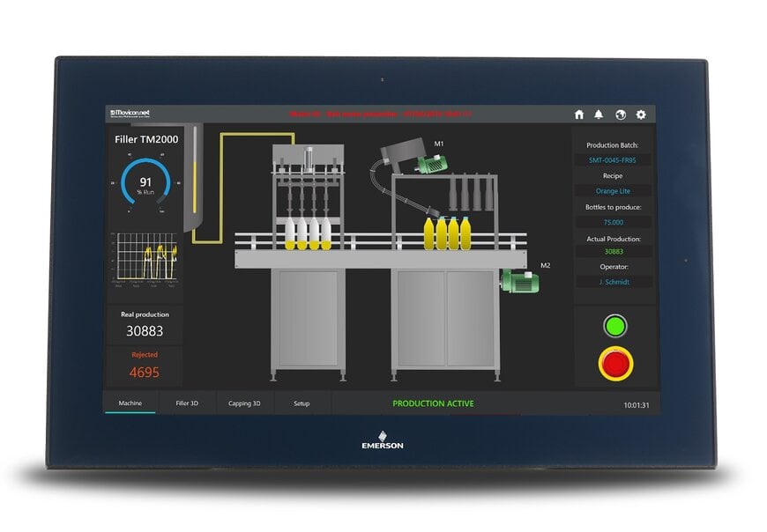The height and width of the screenshot is (532, 767).
Task: Click the globe language icon
Action: pyautogui.click(x=620, y=115)
